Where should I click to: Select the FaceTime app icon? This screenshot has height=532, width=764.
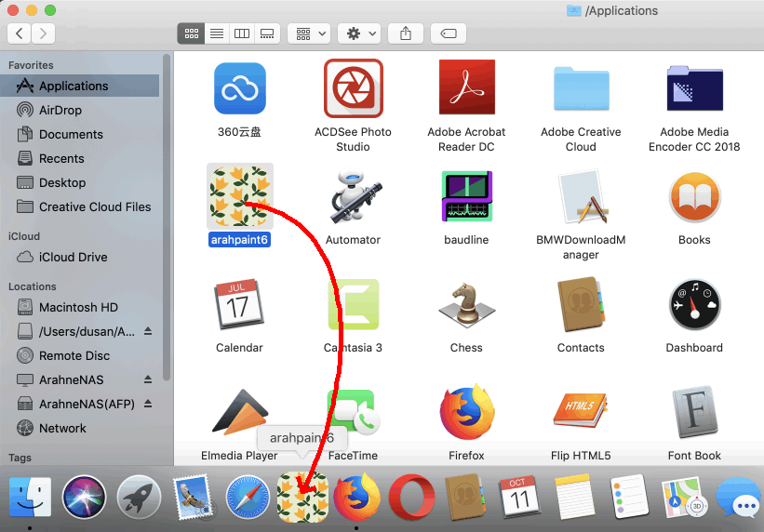tap(354, 412)
